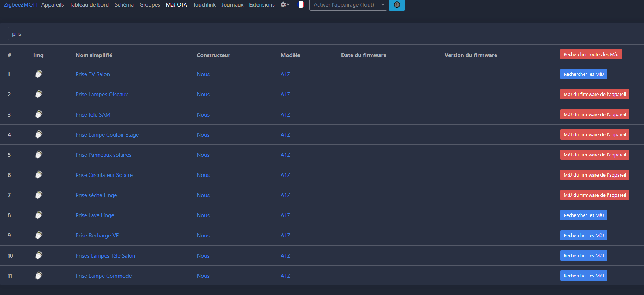This screenshot has height=295, width=644.
Task: View the Journaux logs page
Action: 232,5
